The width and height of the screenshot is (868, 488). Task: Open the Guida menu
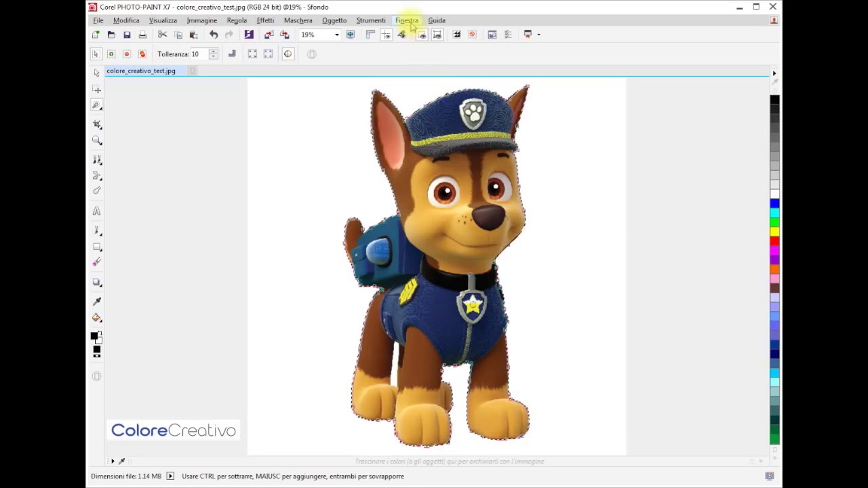coord(437,20)
